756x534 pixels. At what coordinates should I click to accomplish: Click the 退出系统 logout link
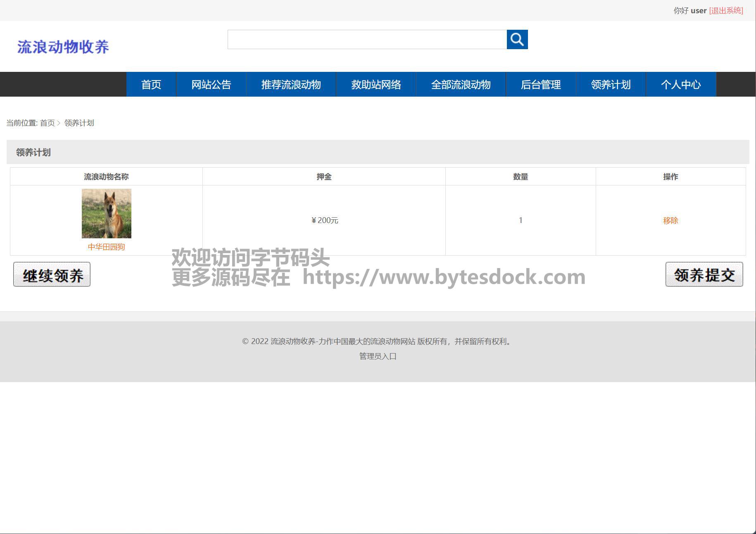point(726,11)
